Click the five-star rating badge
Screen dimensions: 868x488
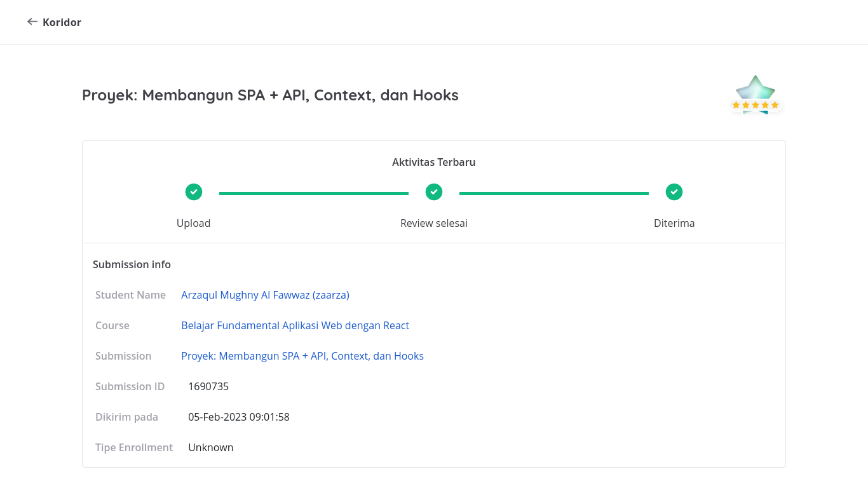pos(756,96)
